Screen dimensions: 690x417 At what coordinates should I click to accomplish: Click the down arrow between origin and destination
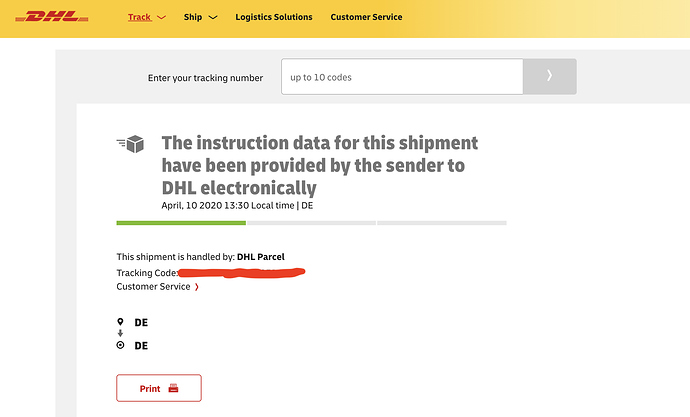pos(121,334)
